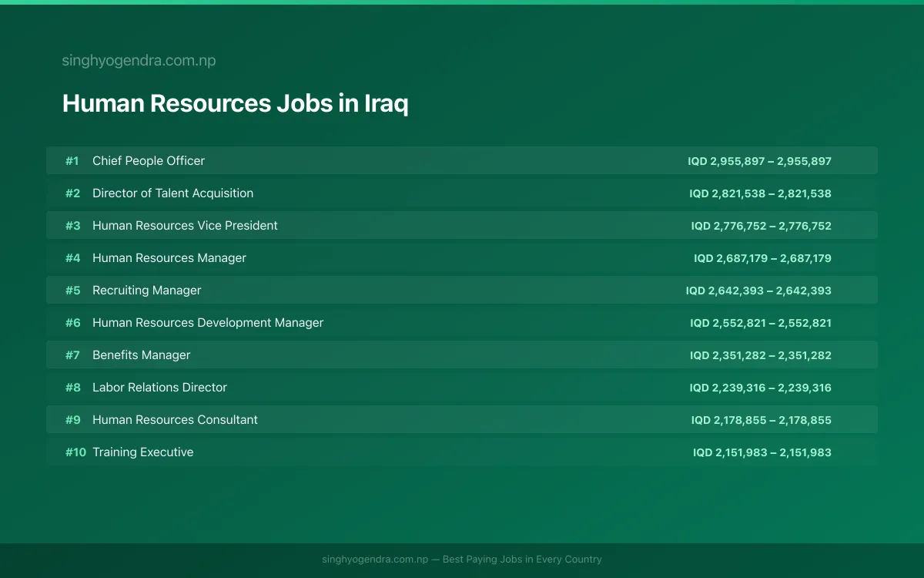Click the #7 rank number

coord(72,355)
